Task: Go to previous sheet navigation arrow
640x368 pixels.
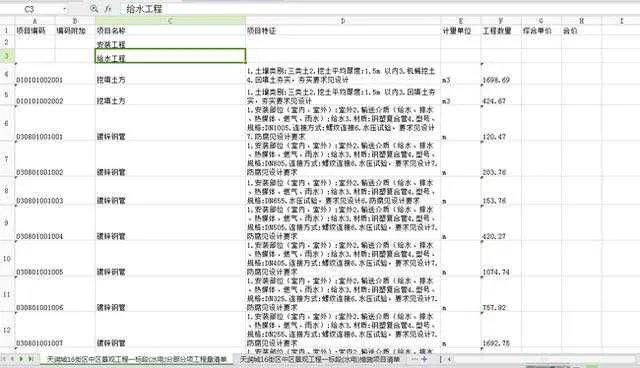Action: tap(12, 359)
